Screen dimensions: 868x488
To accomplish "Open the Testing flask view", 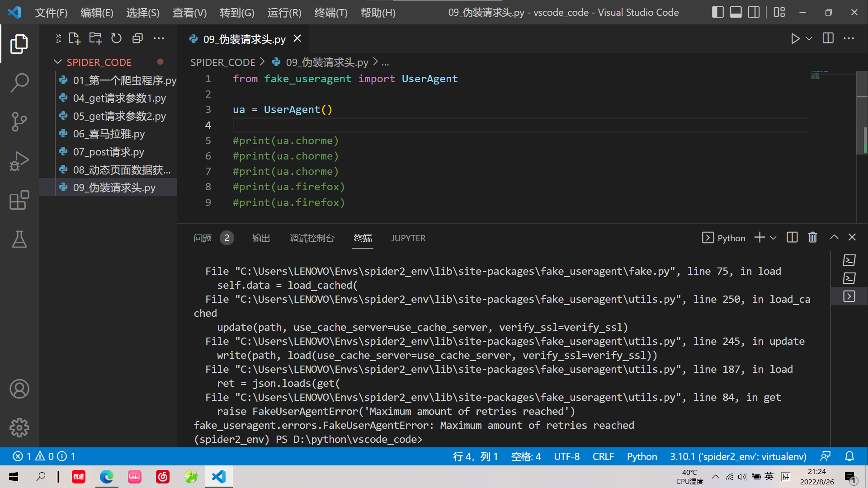I will point(19,239).
